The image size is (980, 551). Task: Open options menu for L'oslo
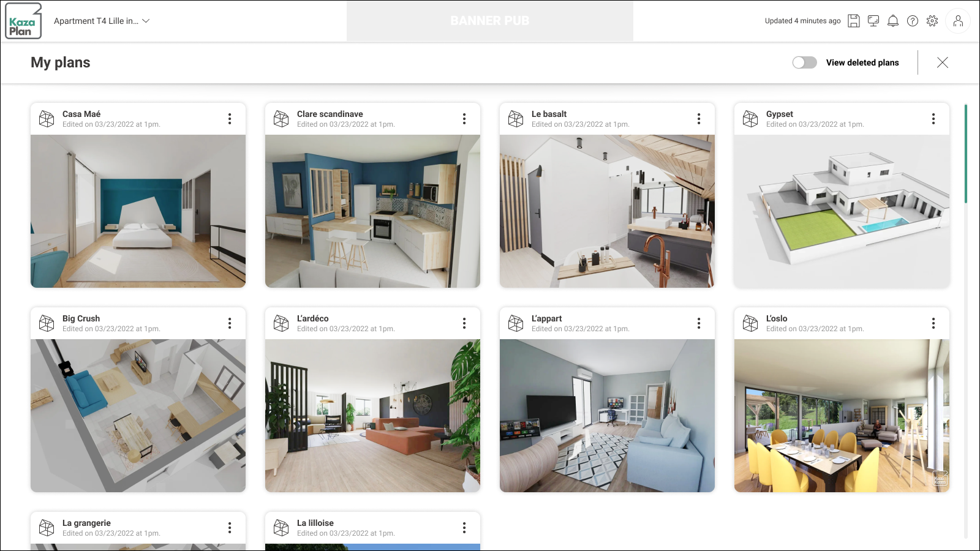click(933, 323)
